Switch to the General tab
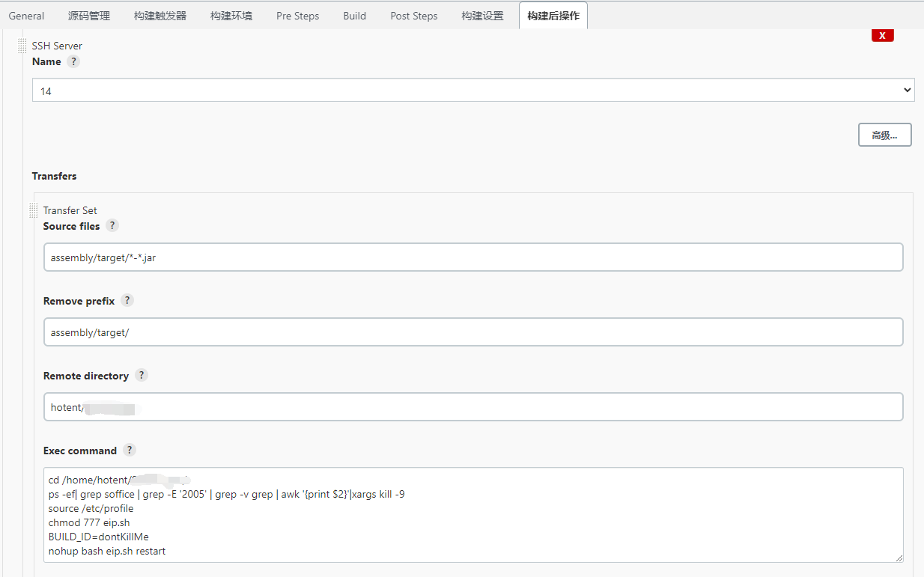Screen dimensions: 924x577 point(26,16)
